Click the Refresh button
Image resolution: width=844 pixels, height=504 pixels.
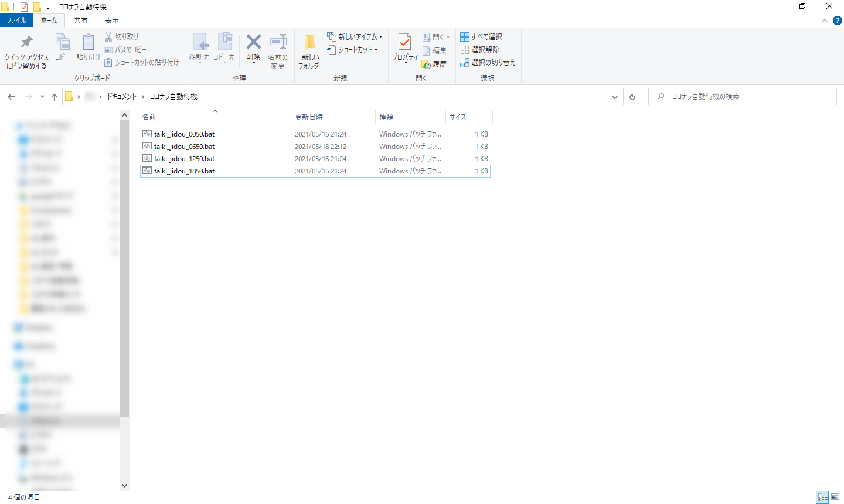tap(632, 97)
